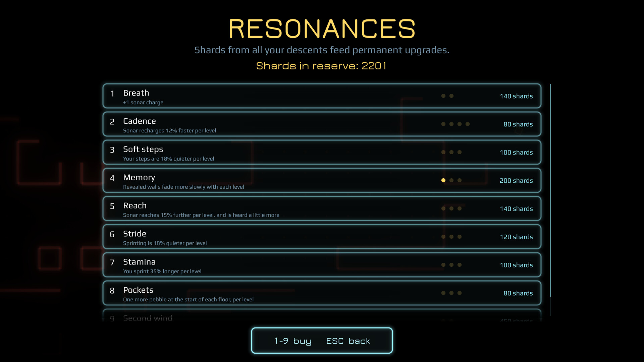The width and height of the screenshot is (644, 362).
Task: Click the '80 shards' price for Pockets
Action: (518, 293)
